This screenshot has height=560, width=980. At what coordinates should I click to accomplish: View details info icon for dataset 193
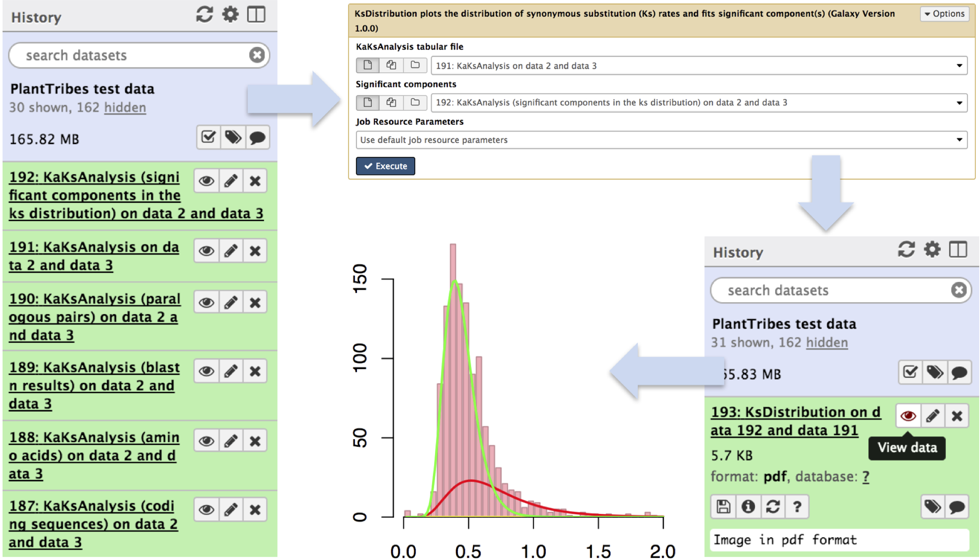tap(748, 506)
